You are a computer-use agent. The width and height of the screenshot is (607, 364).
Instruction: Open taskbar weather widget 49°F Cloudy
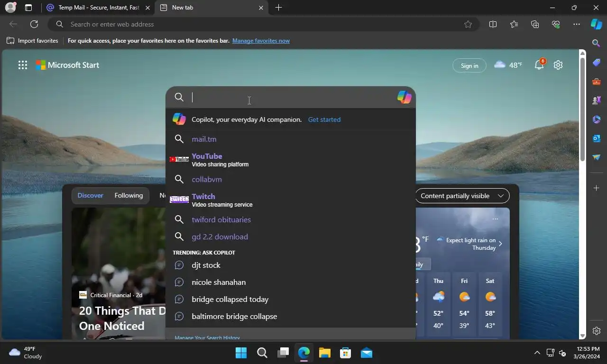[26, 353]
